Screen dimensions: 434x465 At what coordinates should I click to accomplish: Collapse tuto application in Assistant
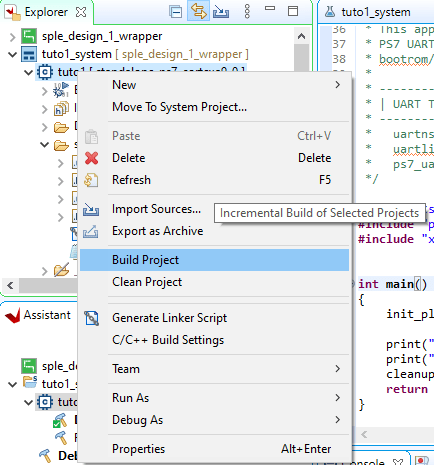click(x=29, y=402)
